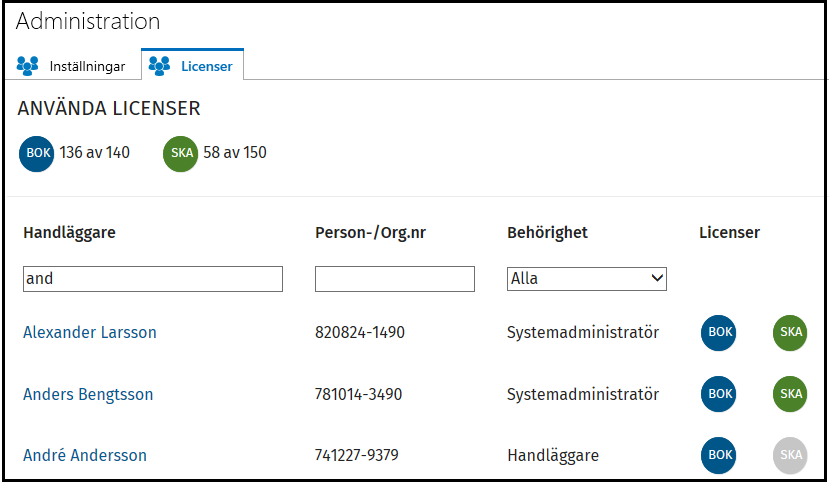Click the ANVÄNDA LICENSER heading

[x=109, y=108]
